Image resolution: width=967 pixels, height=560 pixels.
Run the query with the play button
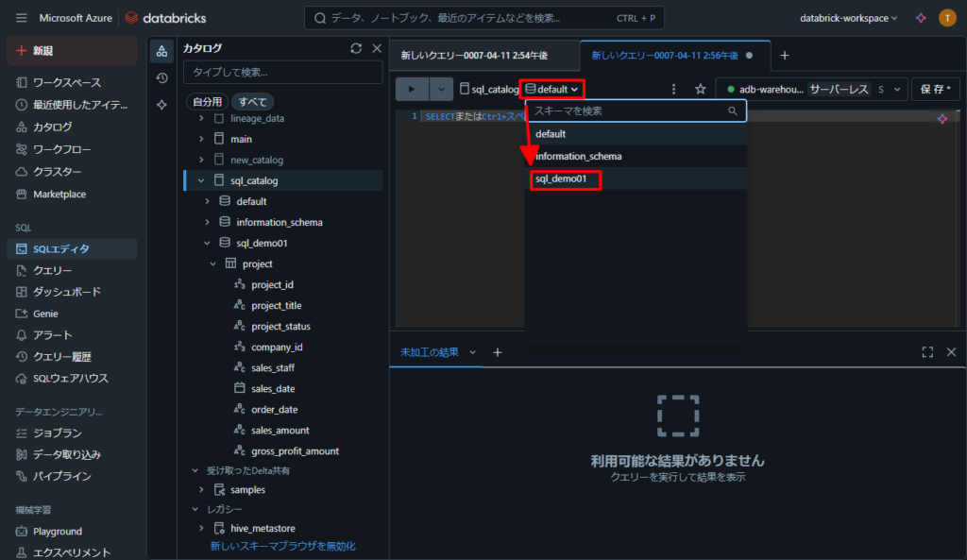click(412, 90)
